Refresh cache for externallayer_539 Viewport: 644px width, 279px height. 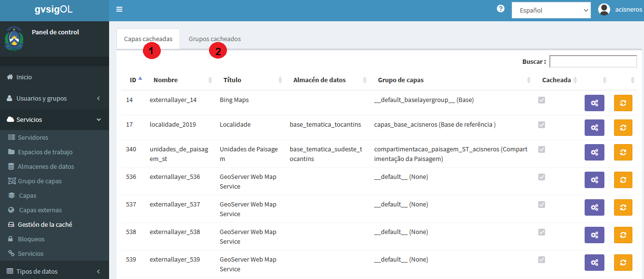coord(623,263)
